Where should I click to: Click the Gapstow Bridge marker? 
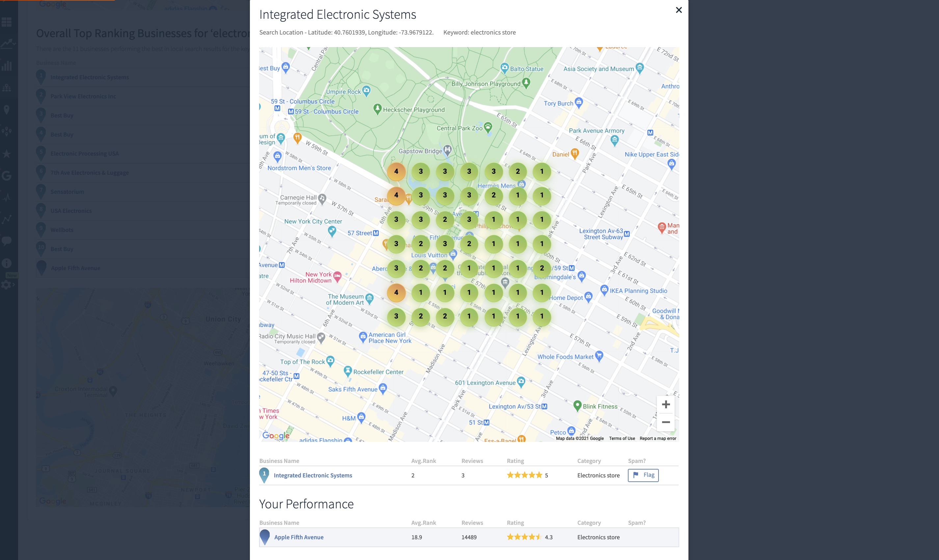pyautogui.click(x=447, y=150)
